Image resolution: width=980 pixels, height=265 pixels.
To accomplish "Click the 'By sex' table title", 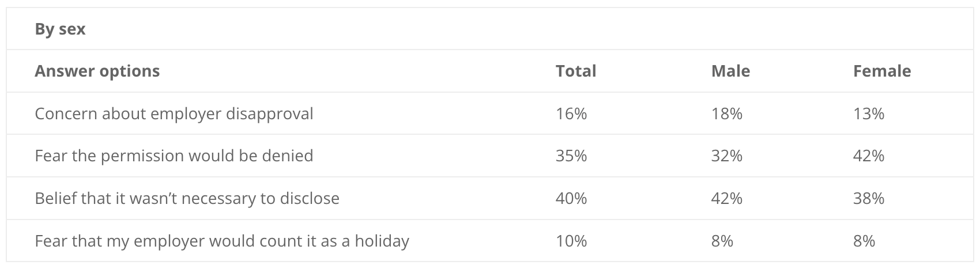I will [60, 29].
